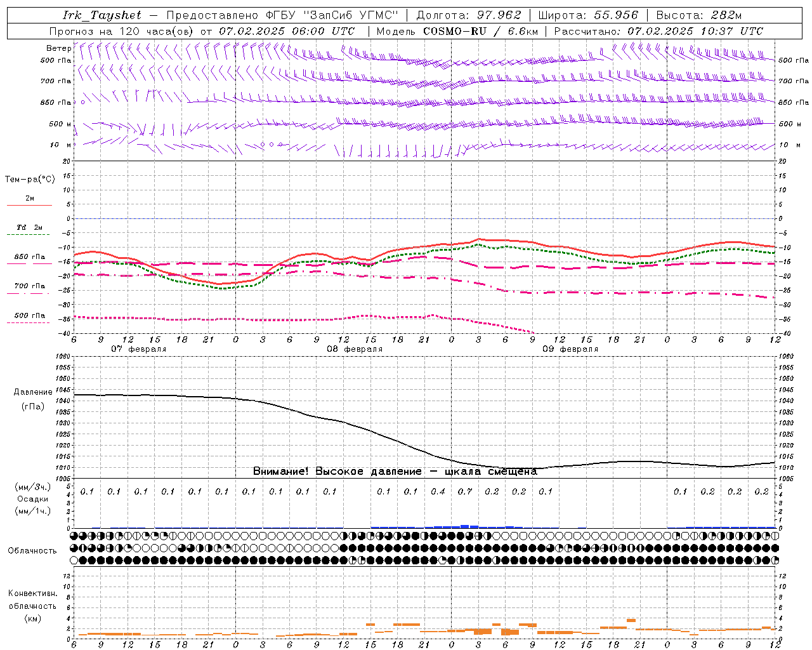812x650 pixels.
Task: Click the red 850 гПа legend line
Action: (x=29, y=263)
